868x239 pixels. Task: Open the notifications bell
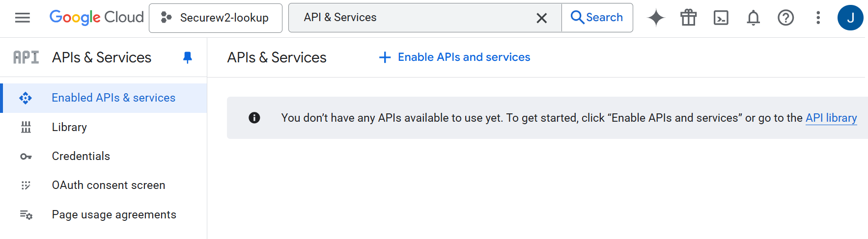pyautogui.click(x=753, y=18)
